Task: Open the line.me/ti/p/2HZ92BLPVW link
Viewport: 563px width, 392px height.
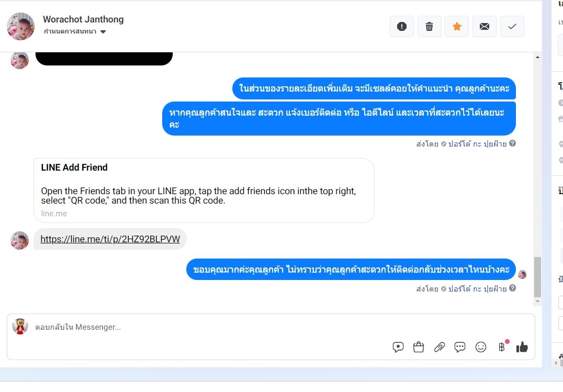Action: (x=110, y=239)
